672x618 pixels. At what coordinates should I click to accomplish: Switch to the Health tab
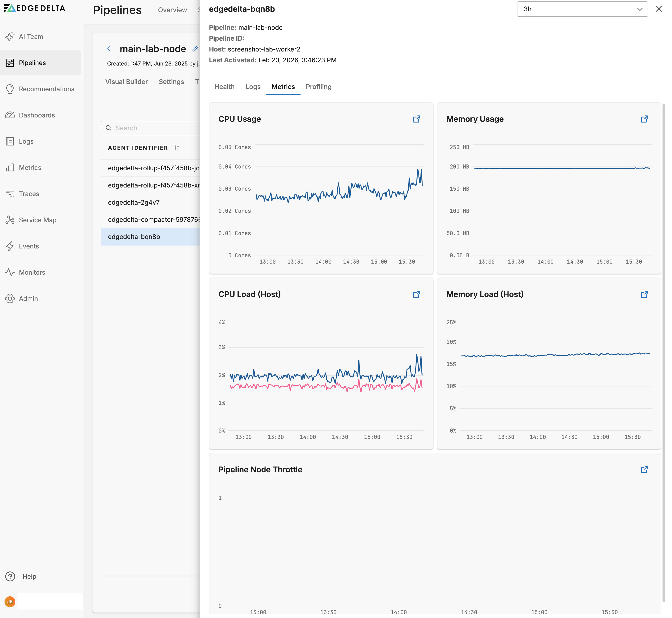[x=224, y=87]
